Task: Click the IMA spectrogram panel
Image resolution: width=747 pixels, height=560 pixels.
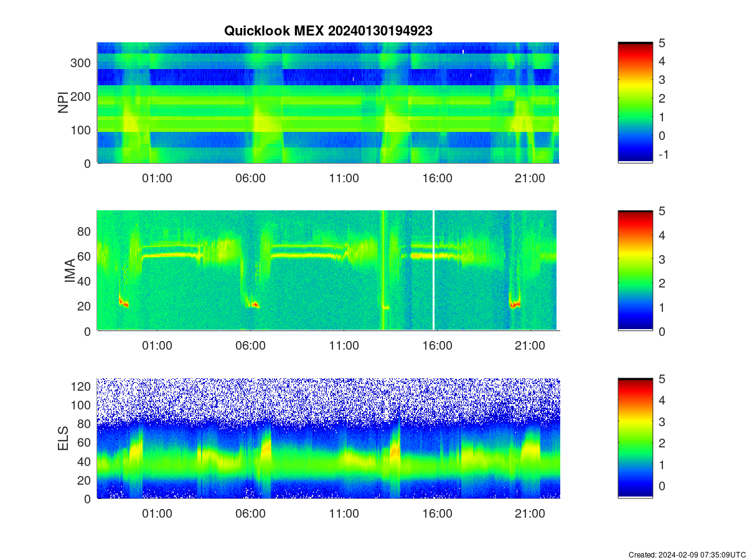Action: point(328,270)
